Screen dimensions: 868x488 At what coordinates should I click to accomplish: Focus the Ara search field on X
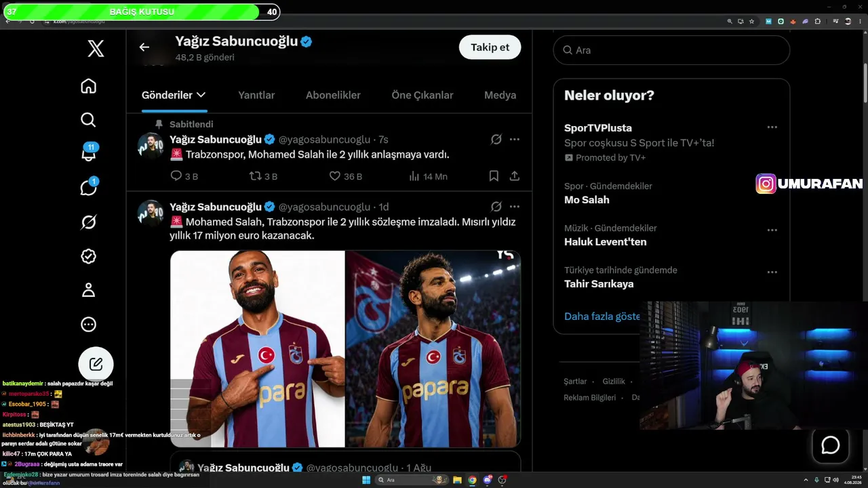coord(671,50)
